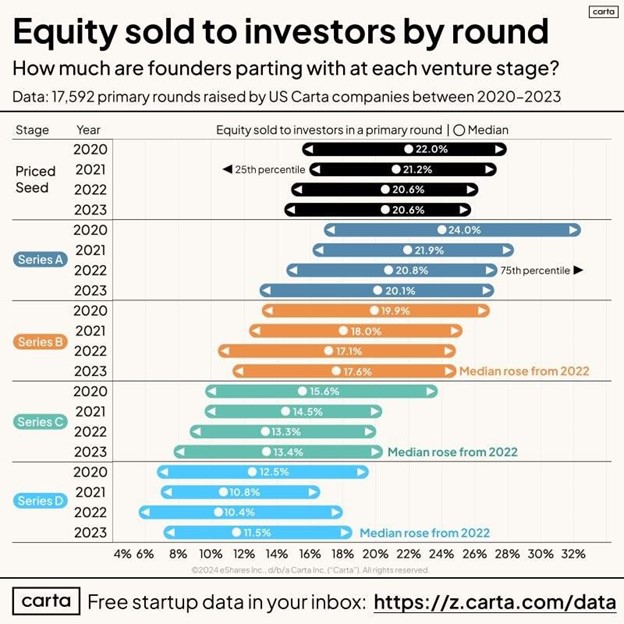The height and width of the screenshot is (624, 624).
Task: Select the Series C stage pill
Action: click(x=41, y=422)
